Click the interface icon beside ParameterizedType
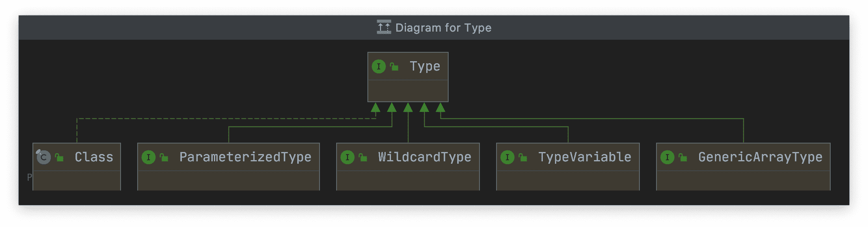Viewport: 868px width, 227px height. point(149,157)
